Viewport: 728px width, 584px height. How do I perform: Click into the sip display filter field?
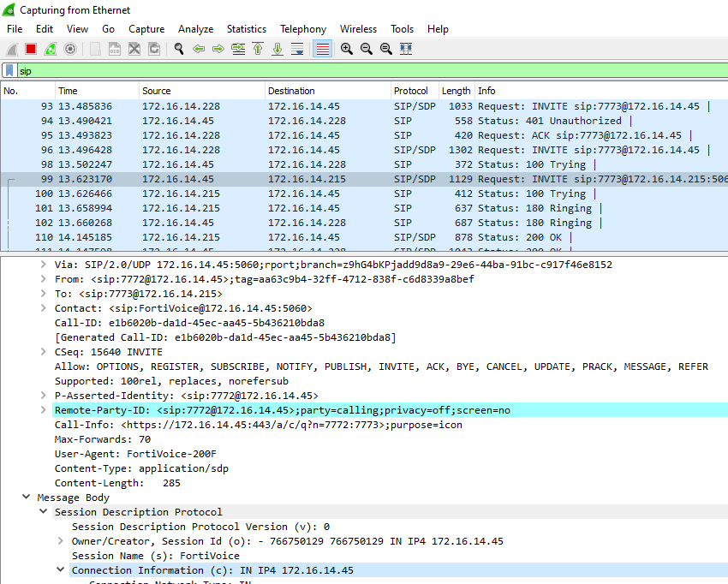pos(343,71)
